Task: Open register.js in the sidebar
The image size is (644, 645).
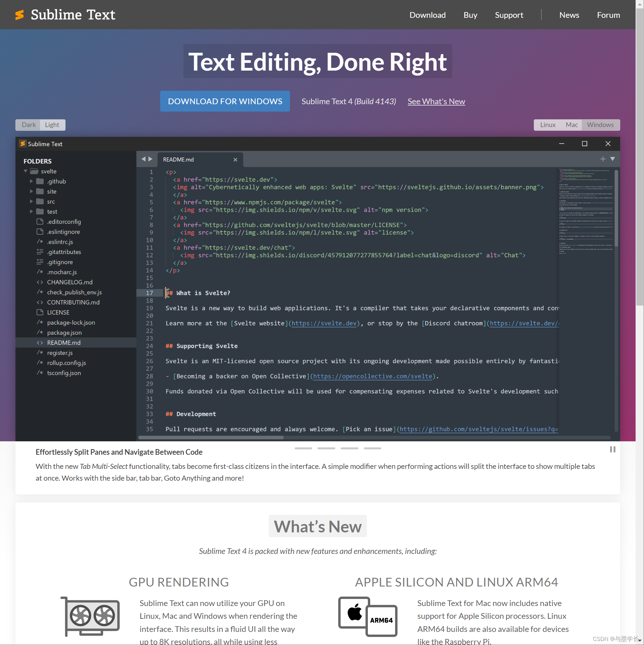Action: [x=60, y=353]
